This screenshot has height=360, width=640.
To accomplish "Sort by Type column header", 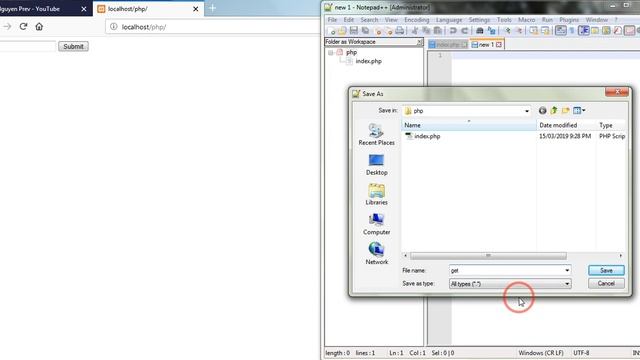I will click(x=611, y=125).
